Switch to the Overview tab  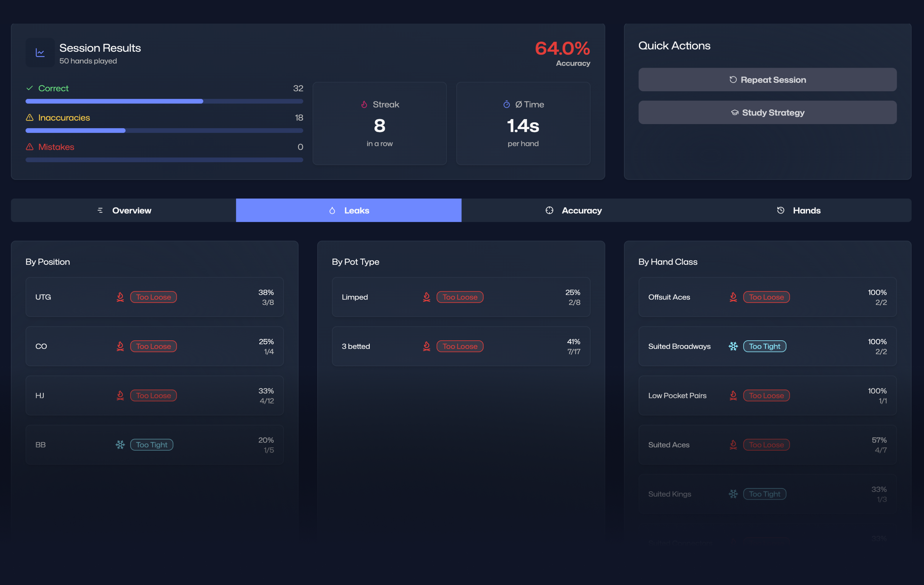click(124, 210)
